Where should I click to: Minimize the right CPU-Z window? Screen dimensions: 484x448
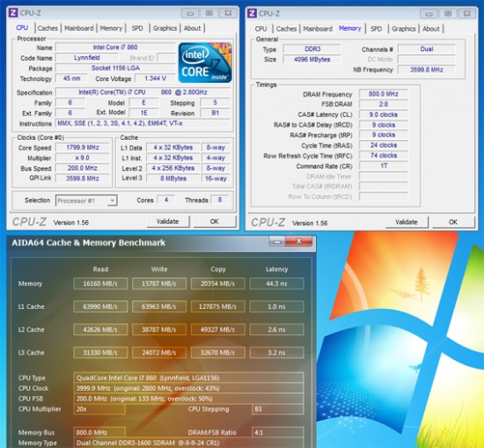[429, 14]
